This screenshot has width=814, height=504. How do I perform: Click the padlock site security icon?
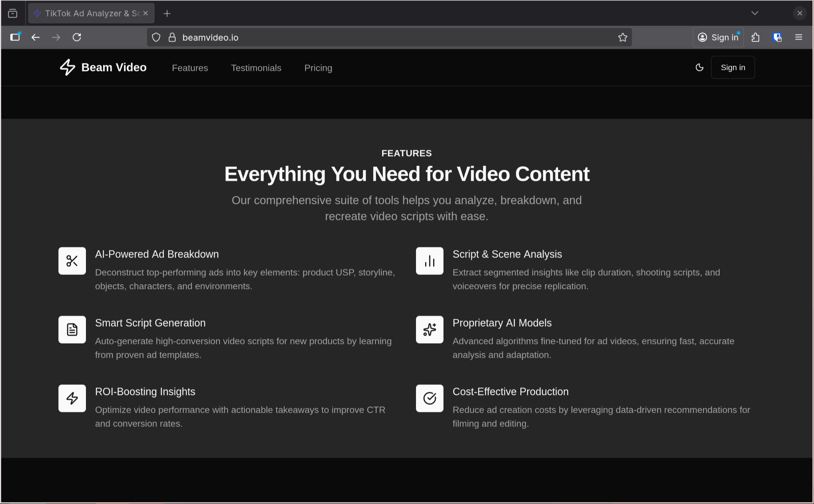pyautogui.click(x=172, y=37)
